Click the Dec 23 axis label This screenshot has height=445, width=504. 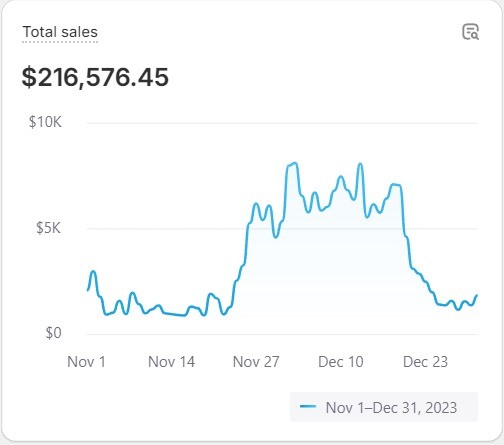(425, 362)
